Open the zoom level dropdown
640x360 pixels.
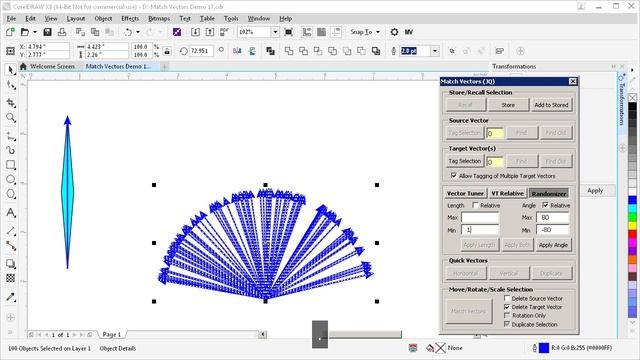point(275,32)
